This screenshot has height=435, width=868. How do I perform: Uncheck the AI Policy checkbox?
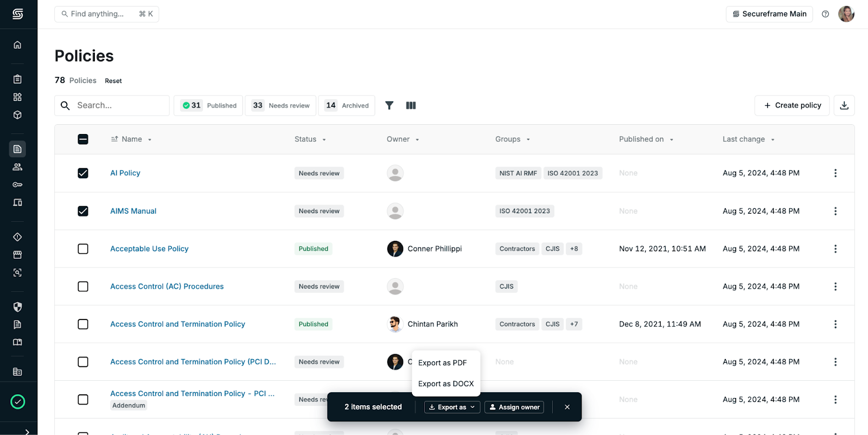83,173
